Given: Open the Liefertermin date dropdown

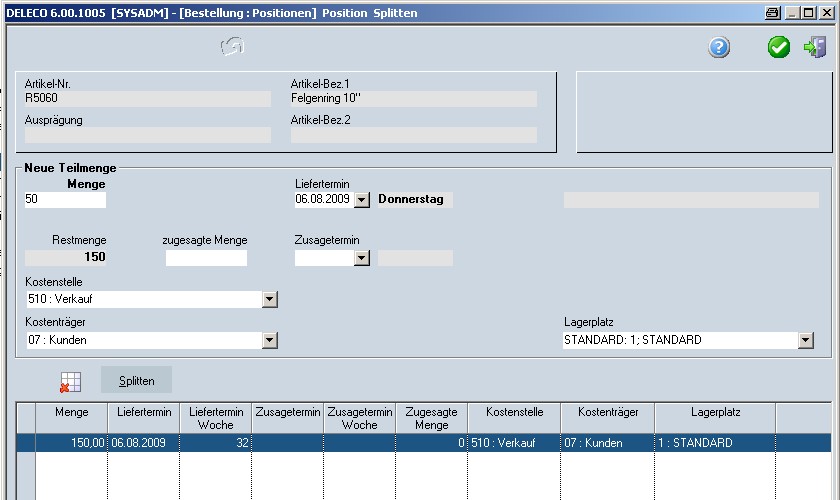Looking at the screenshot, I should (x=362, y=200).
